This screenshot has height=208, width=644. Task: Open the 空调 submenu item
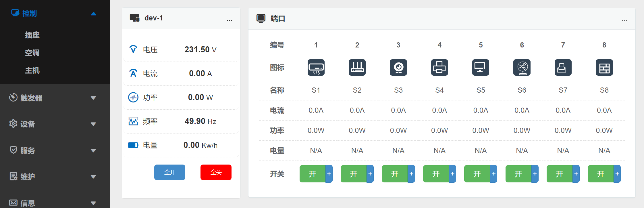click(x=32, y=53)
